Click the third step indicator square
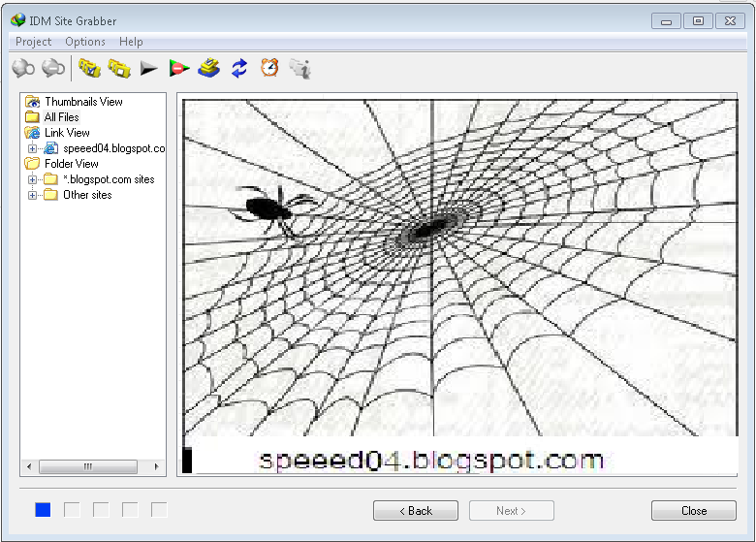 click(101, 510)
